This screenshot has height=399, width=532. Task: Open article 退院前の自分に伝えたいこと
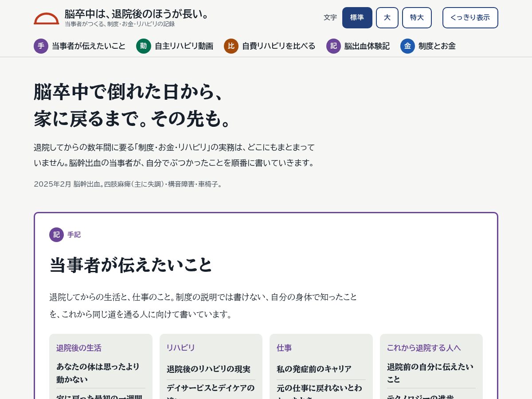431,373
